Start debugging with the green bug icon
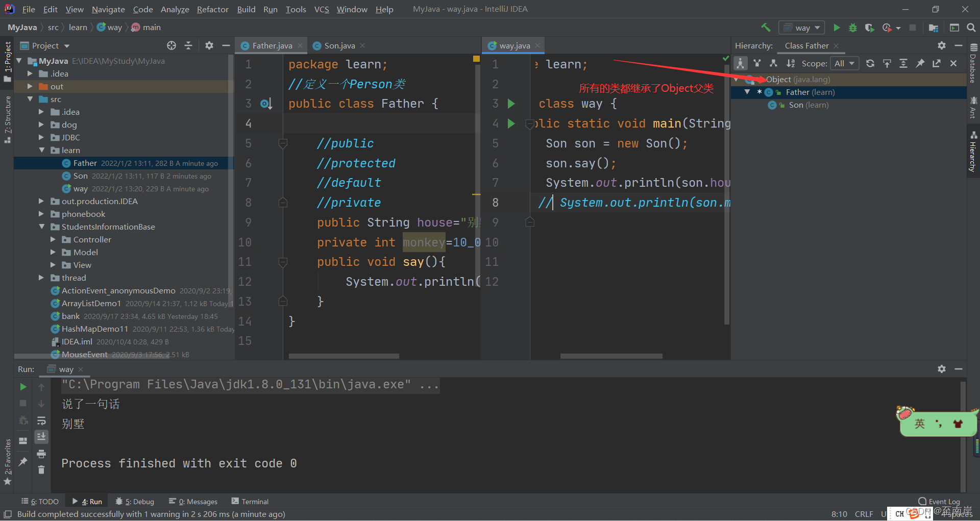 pyautogui.click(x=853, y=28)
